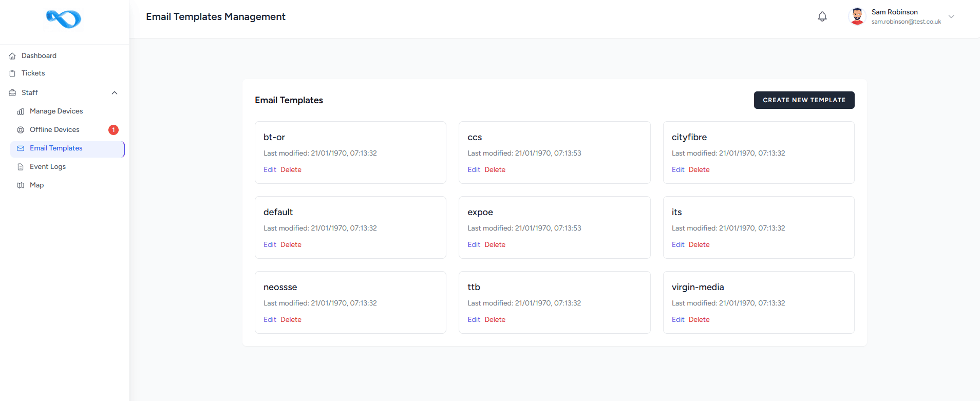The height and width of the screenshot is (401, 980).
Task: Click the Manage Devices chart icon
Action: coord(21,111)
